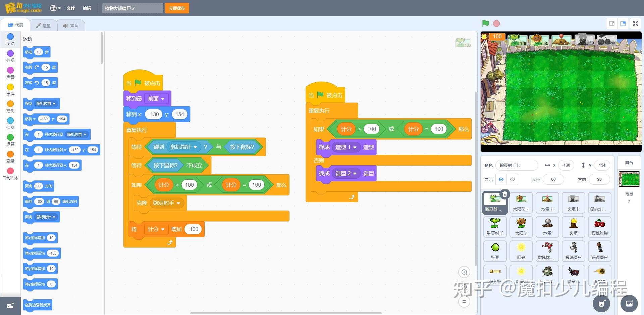Select the 侦测 block category

click(10, 123)
